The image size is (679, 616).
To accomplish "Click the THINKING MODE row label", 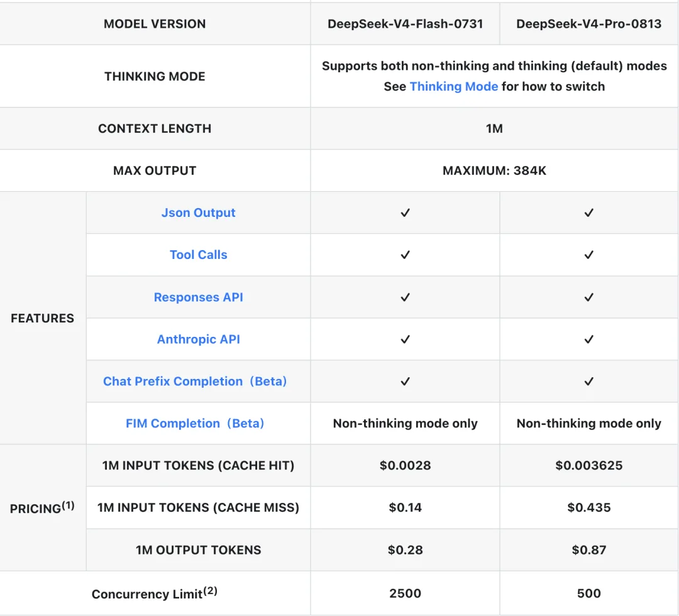I will point(155,76).
